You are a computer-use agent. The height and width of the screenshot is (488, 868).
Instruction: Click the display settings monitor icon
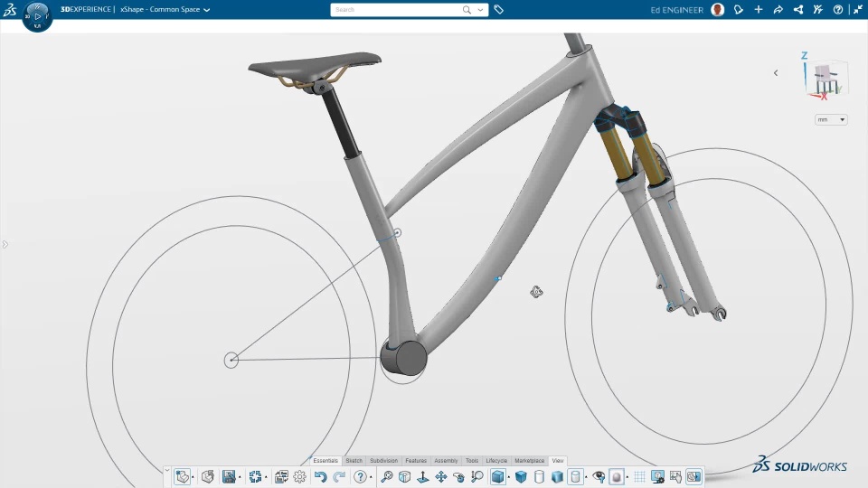point(657,476)
